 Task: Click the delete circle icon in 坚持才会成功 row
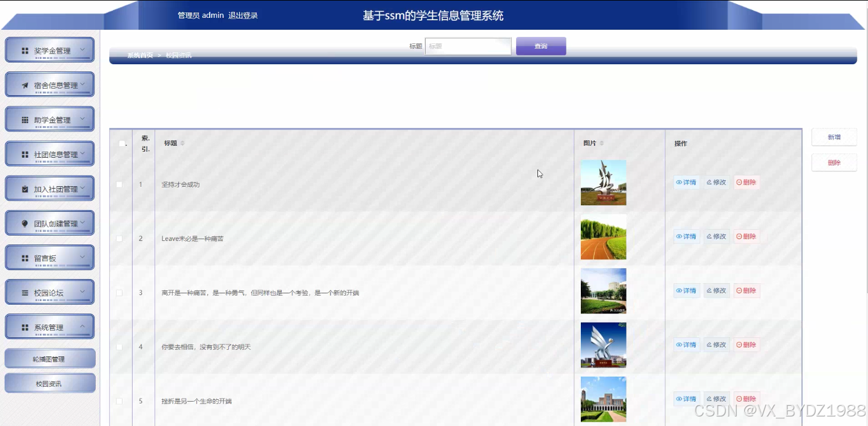pos(739,183)
